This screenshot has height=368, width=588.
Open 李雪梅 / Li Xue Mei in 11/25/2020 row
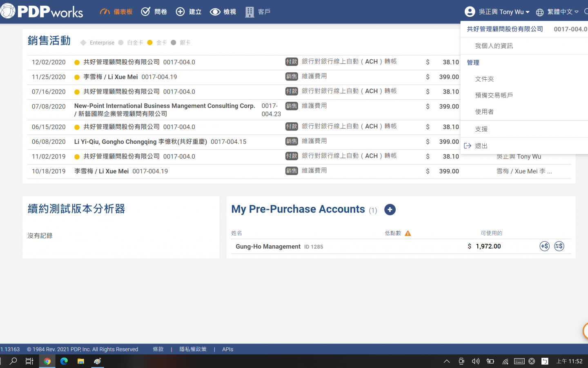[111, 77]
